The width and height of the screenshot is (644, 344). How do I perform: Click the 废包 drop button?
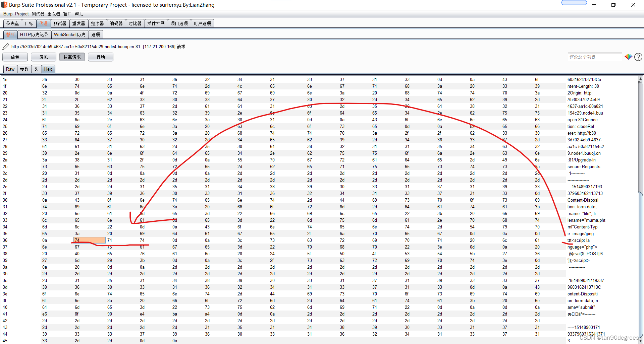click(x=44, y=57)
